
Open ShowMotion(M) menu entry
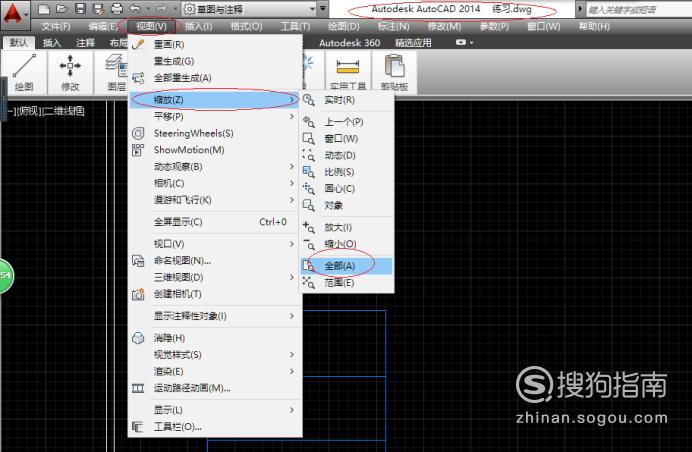coord(214,150)
